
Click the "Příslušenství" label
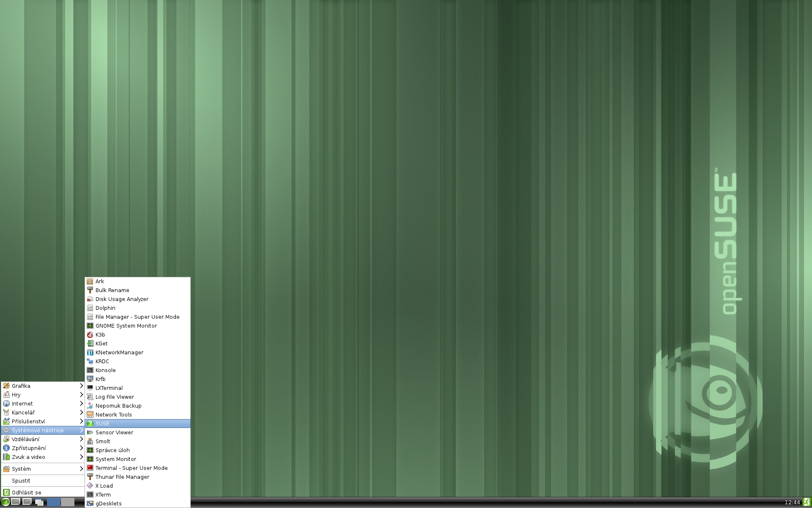(x=28, y=421)
